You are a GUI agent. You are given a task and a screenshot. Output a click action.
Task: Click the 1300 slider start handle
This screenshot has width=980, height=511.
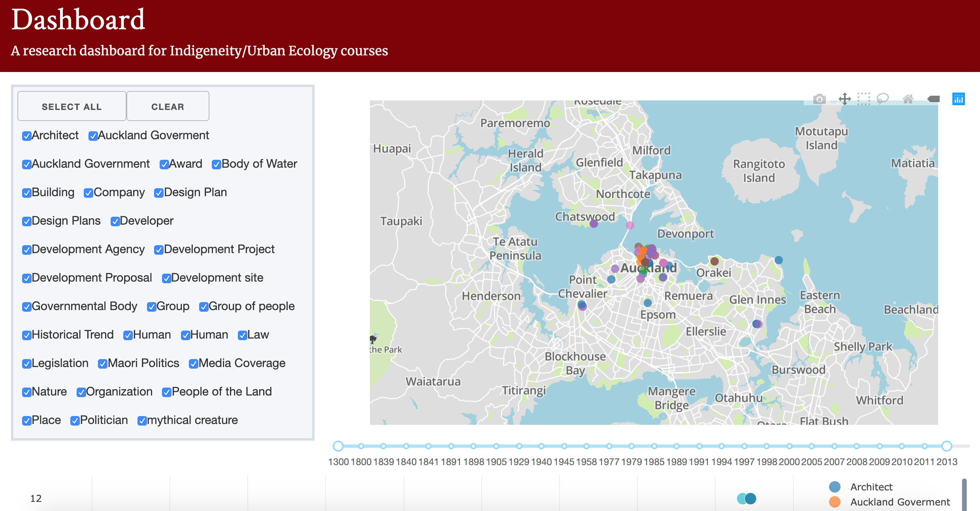[338, 446]
